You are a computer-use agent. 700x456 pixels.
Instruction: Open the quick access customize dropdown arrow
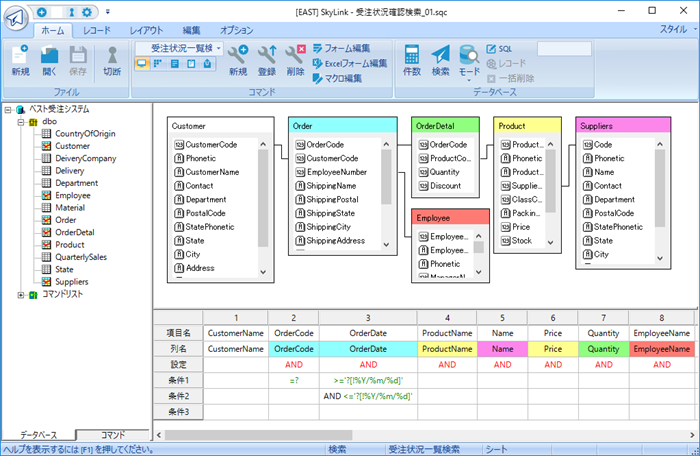(108, 12)
